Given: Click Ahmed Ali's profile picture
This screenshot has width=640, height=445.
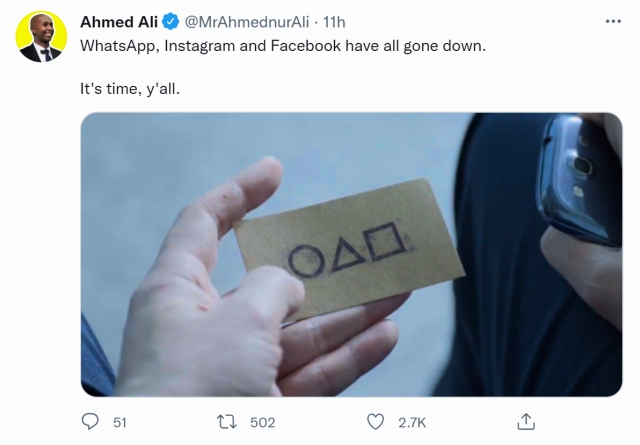Looking at the screenshot, I should coord(41,37).
